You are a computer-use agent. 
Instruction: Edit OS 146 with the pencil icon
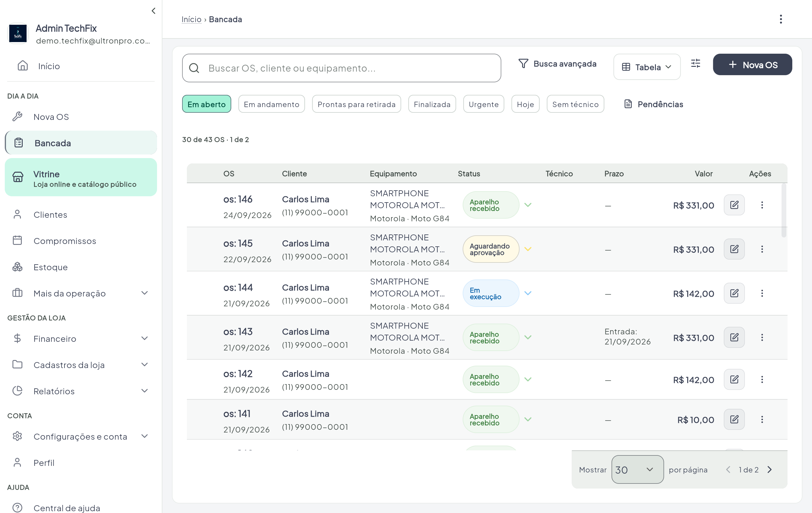pyautogui.click(x=734, y=205)
